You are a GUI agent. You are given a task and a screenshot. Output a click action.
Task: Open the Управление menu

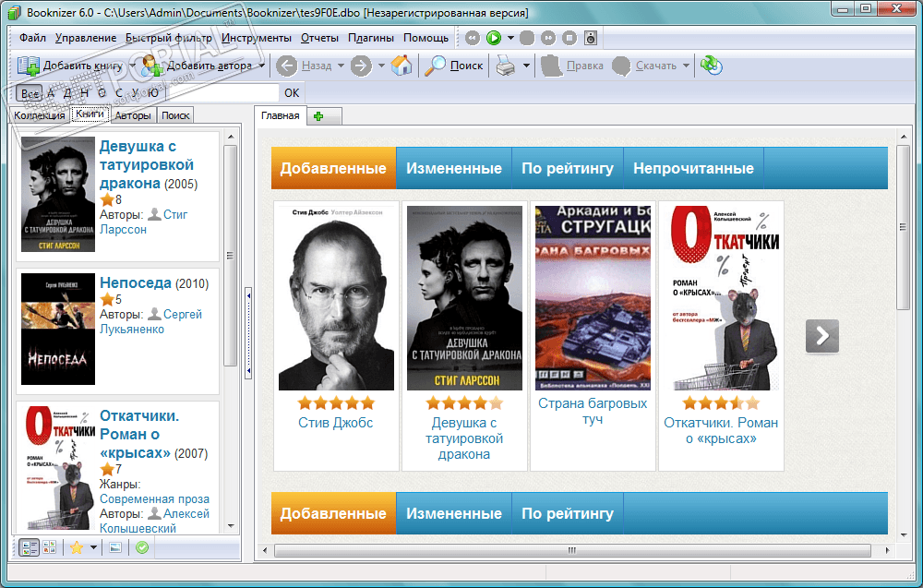pos(86,38)
